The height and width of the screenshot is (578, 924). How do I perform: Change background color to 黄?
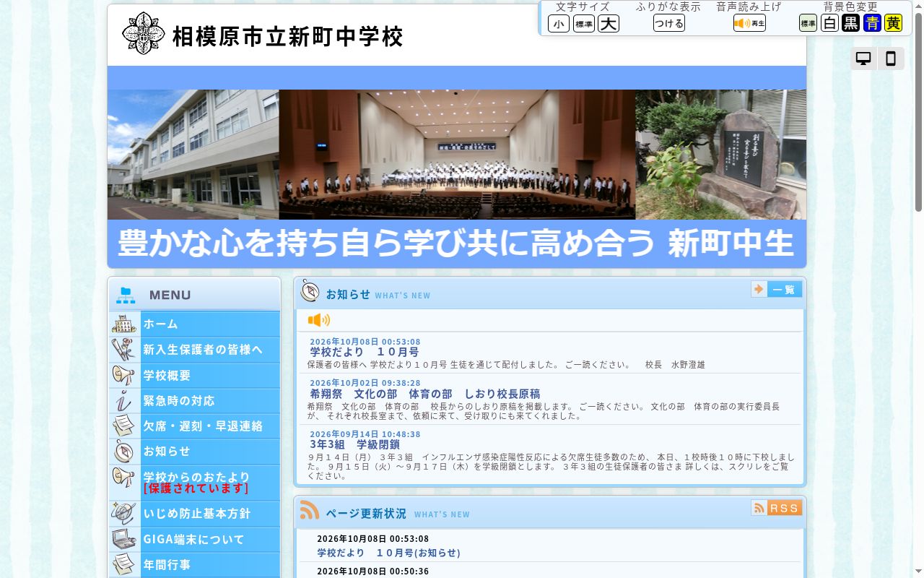[894, 23]
